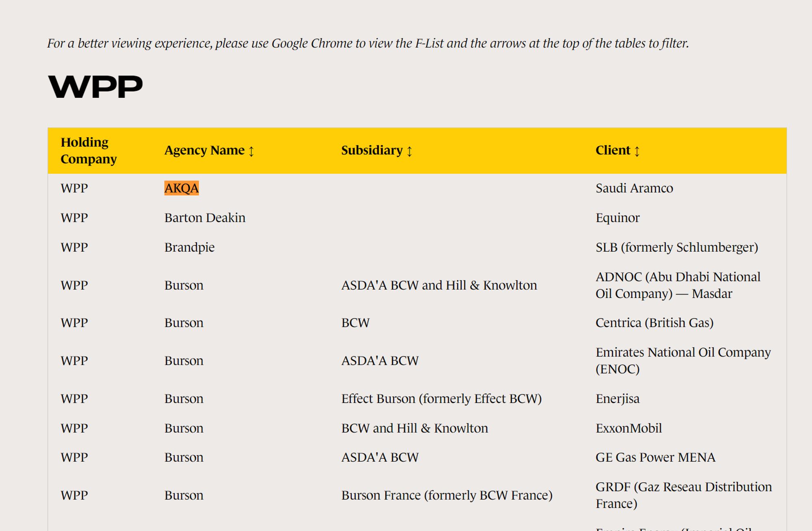Click WPP holding company in Equinor row

pyautogui.click(x=74, y=218)
